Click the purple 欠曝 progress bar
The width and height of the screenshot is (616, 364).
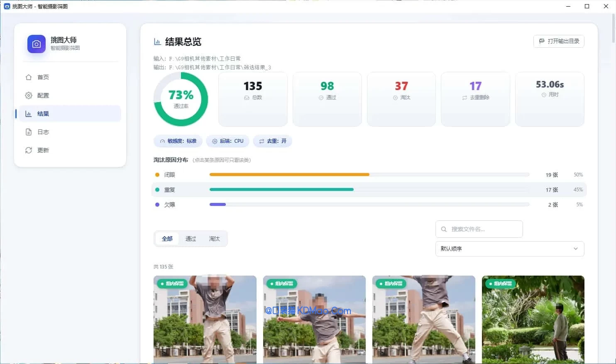[x=218, y=205]
